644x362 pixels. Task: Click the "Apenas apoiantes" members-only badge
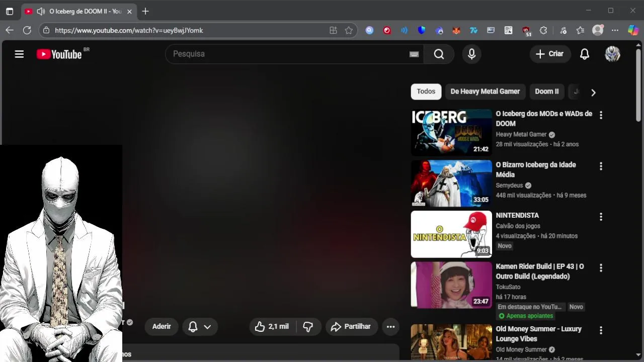526,316
